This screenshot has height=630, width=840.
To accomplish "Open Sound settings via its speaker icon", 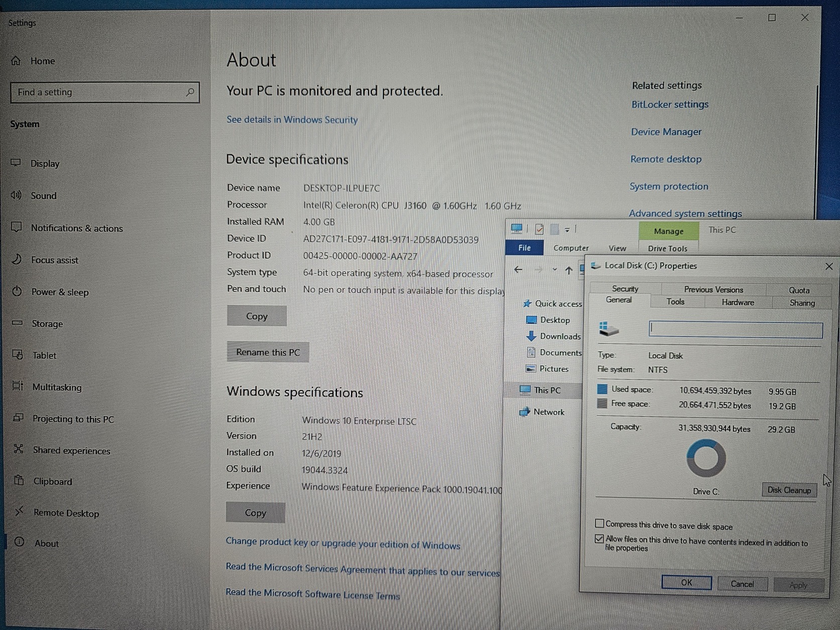I will coord(16,195).
